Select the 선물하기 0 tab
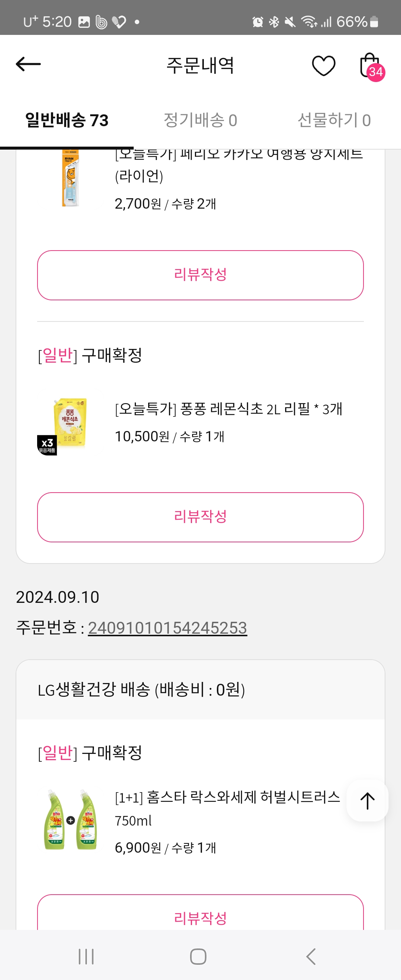 tap(334, 120)
